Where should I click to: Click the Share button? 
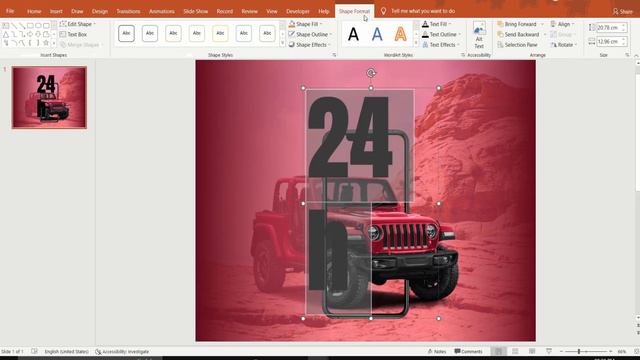[622, 11]
